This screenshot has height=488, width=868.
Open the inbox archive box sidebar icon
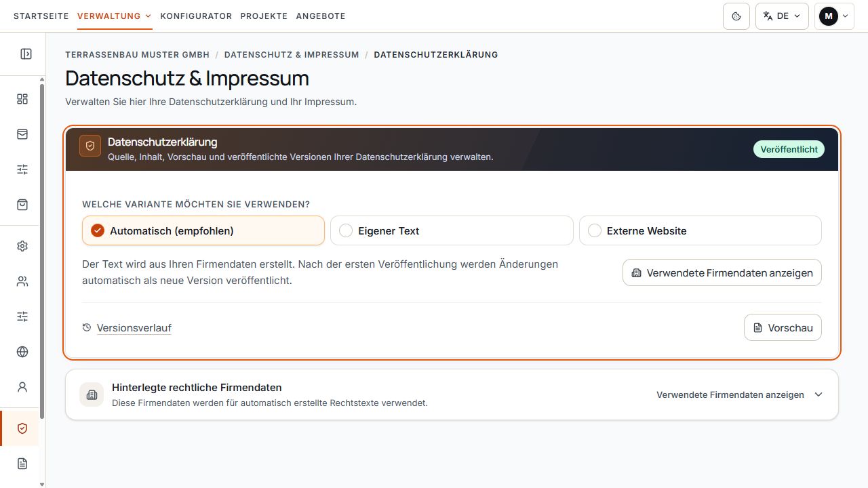[x=22, y=134]
